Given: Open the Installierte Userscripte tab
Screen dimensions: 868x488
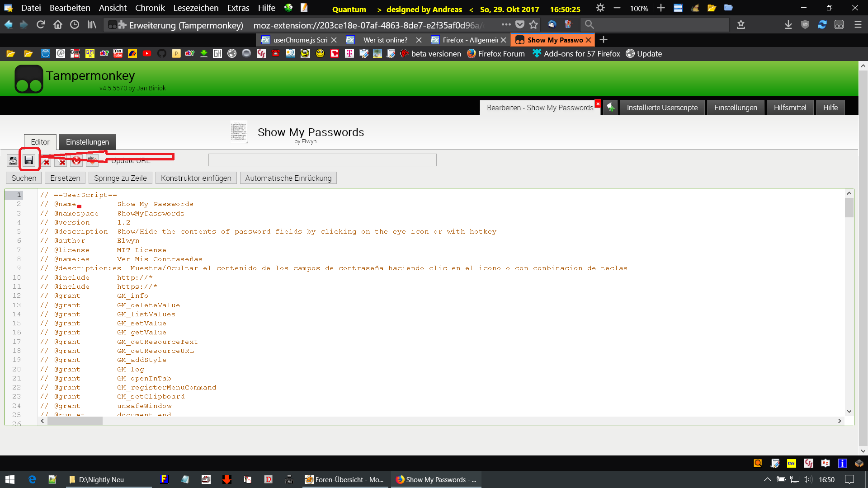Looking at the screenshot, I should pos(662,108).
